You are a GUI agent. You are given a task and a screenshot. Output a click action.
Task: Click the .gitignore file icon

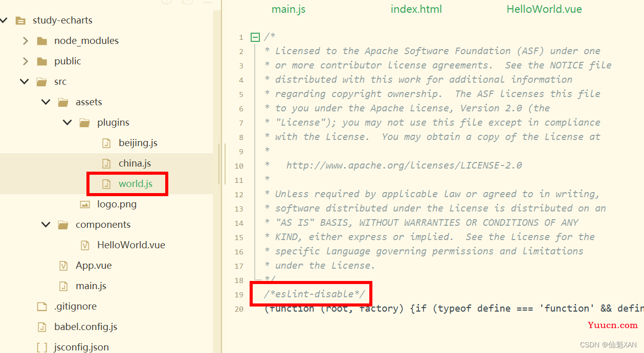pos(42,307)
